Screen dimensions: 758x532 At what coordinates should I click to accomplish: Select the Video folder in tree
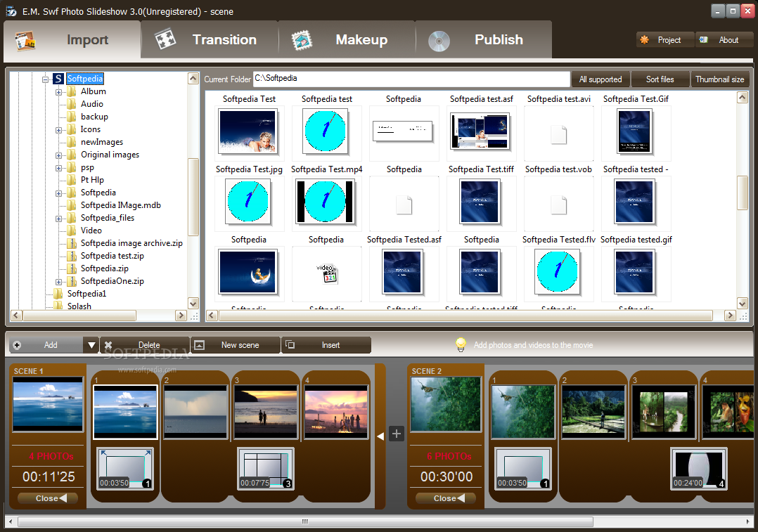click(91, 231)
